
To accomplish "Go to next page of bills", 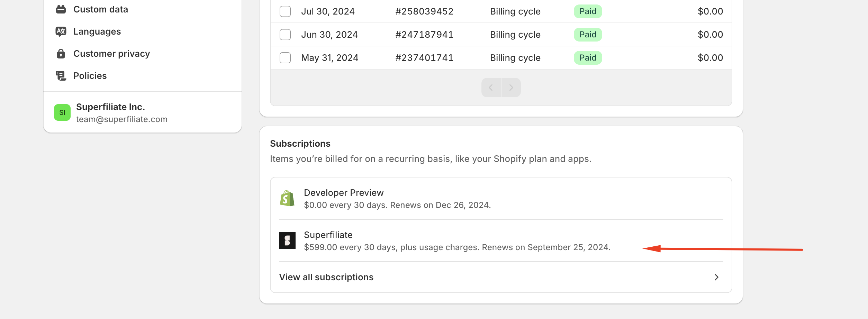I will click(x=511, y=88).
